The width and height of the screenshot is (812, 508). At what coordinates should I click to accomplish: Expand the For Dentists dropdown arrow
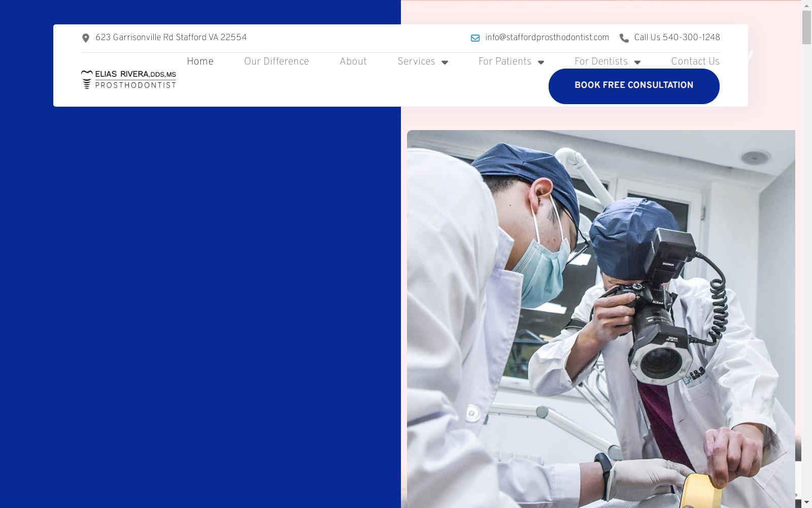(x=637, y=62)
